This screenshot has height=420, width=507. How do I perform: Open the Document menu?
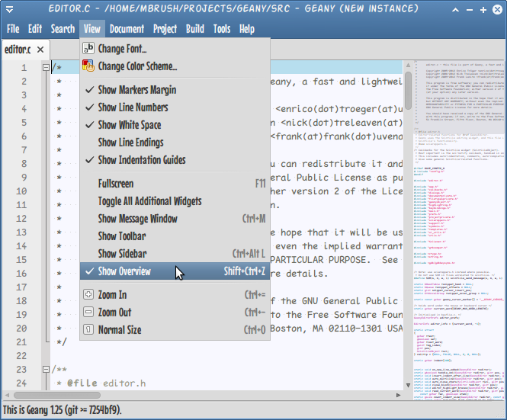pos(127,29)
